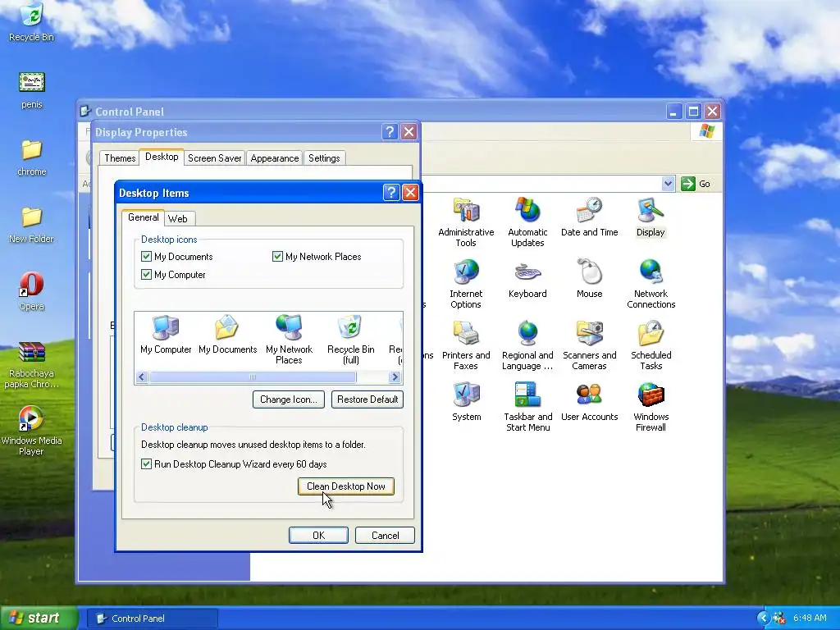Select My Documents icon in Desktop Items list
The image size is (840, 630).
click(228, 335)
